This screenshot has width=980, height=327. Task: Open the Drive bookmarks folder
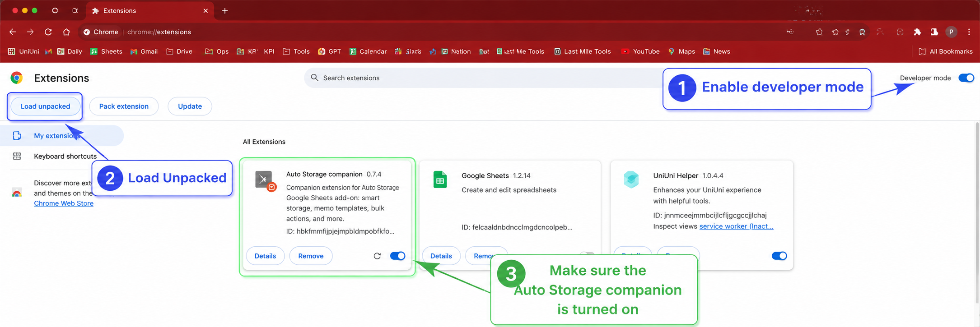[179, 51]
